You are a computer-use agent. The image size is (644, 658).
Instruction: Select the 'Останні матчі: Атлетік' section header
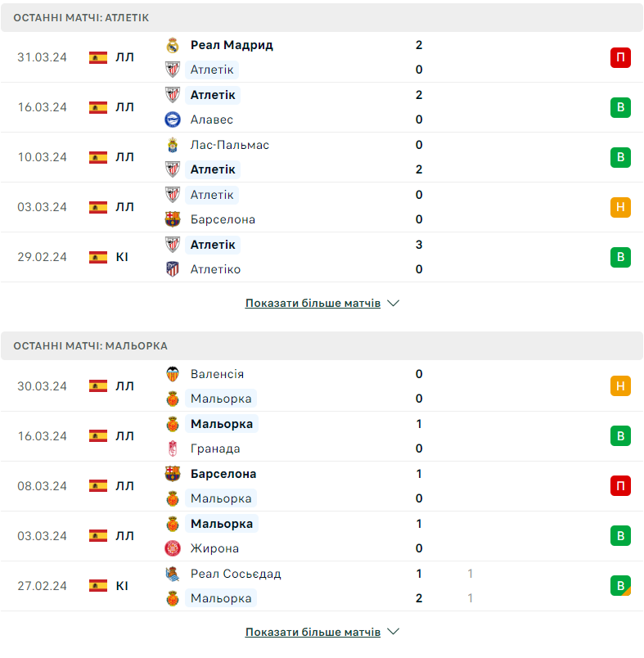[x=81, y=17]
